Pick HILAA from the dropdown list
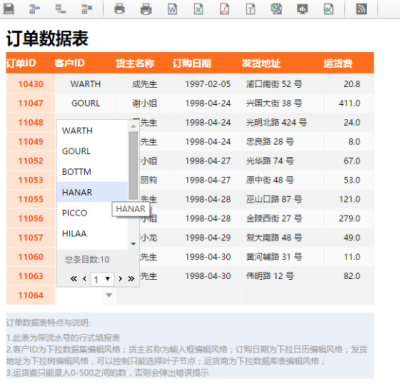The width and height of the screenshot is (400, 383). pyautogui.click(x=92, y=233)
